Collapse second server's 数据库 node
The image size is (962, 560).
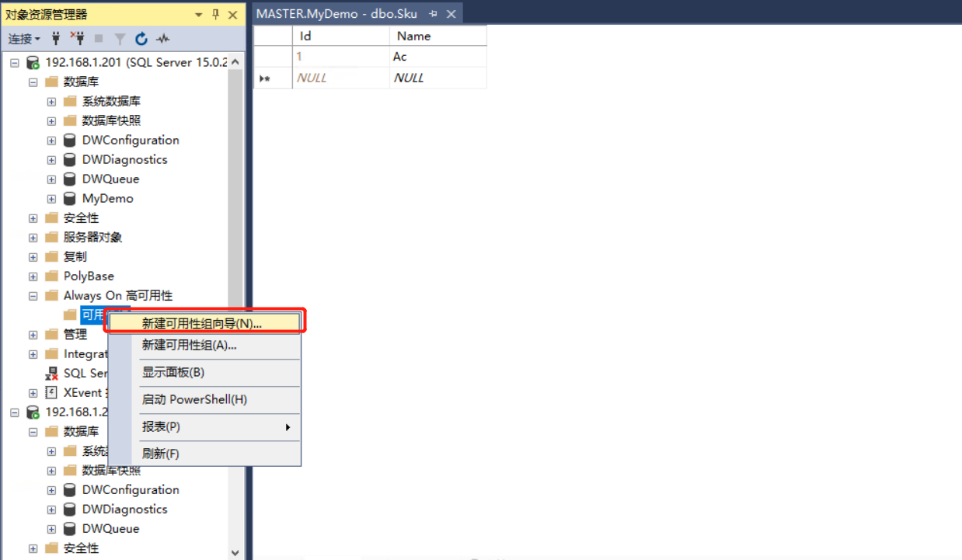pos(33,431)
